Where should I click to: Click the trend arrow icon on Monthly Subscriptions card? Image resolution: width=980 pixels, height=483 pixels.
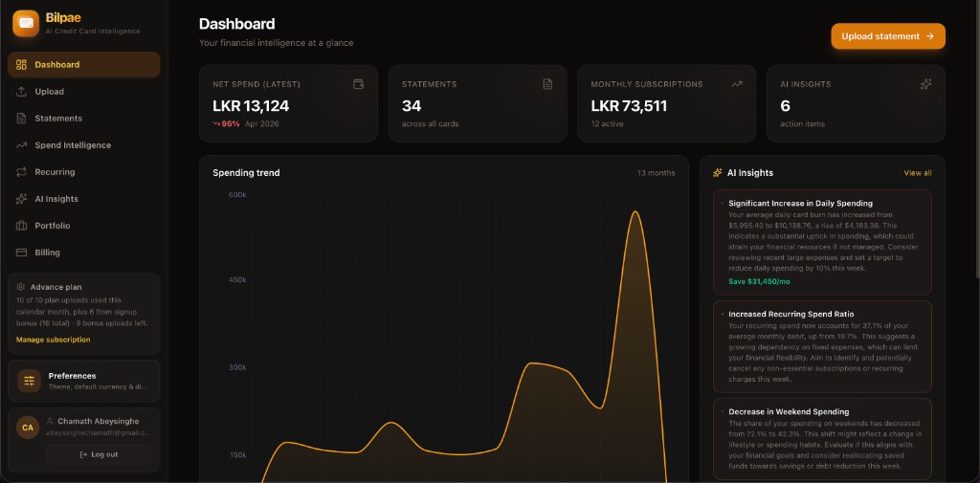[x=737, y=84]
